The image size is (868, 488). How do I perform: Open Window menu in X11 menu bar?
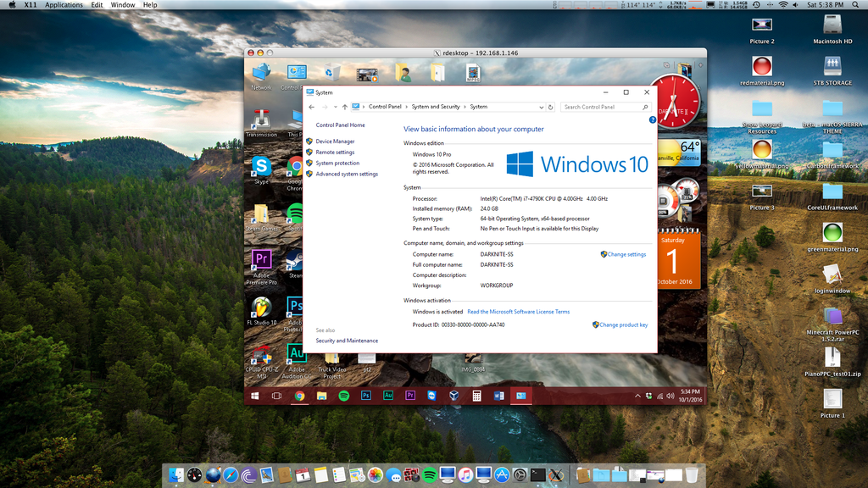[x=123, y=5]
